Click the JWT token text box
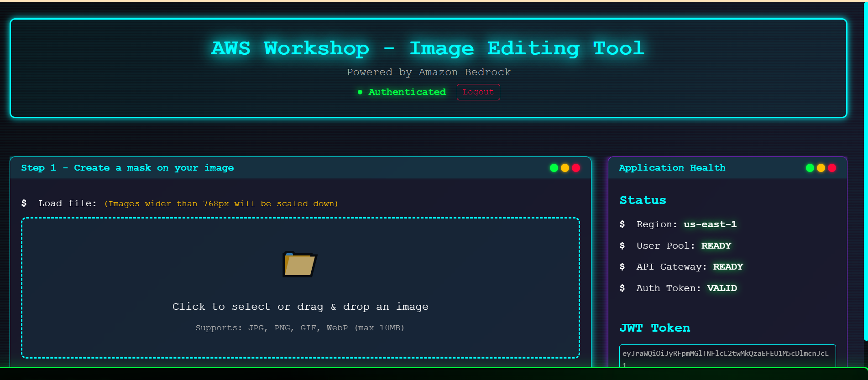Screen dimensions: 868x380 point(727,356)
